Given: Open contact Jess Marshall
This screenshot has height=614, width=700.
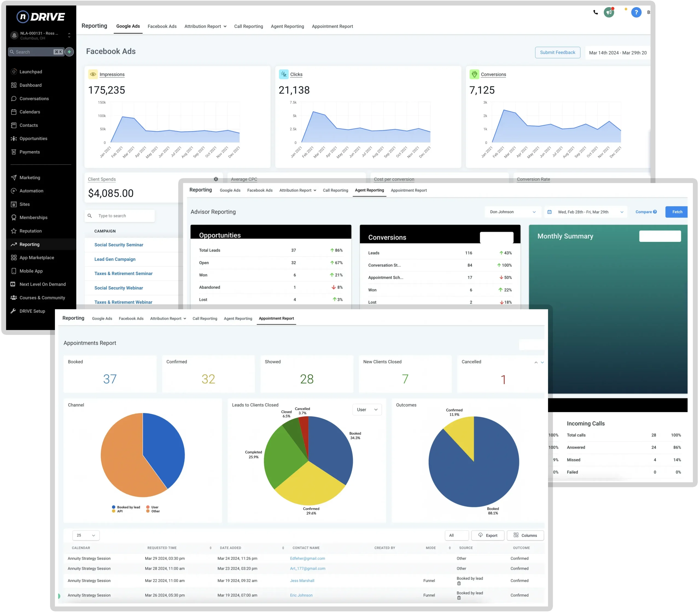Looking at the screenshot, I should (x=302, y=580).
